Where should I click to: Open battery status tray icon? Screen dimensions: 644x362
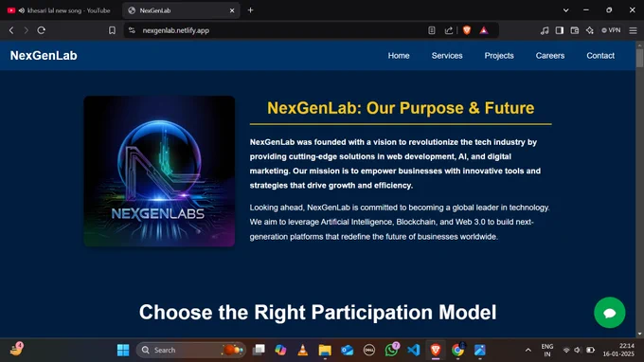pos(590,350)
